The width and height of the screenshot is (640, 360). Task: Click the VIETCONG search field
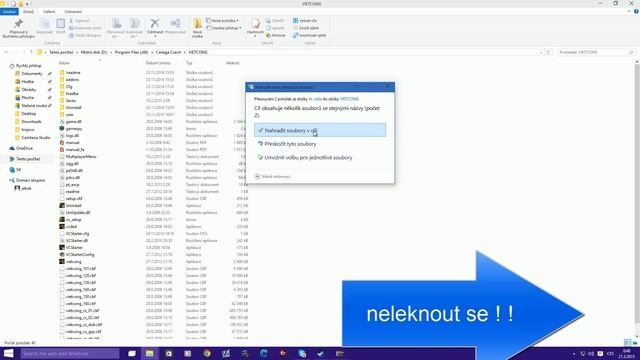tap(595, 52)
